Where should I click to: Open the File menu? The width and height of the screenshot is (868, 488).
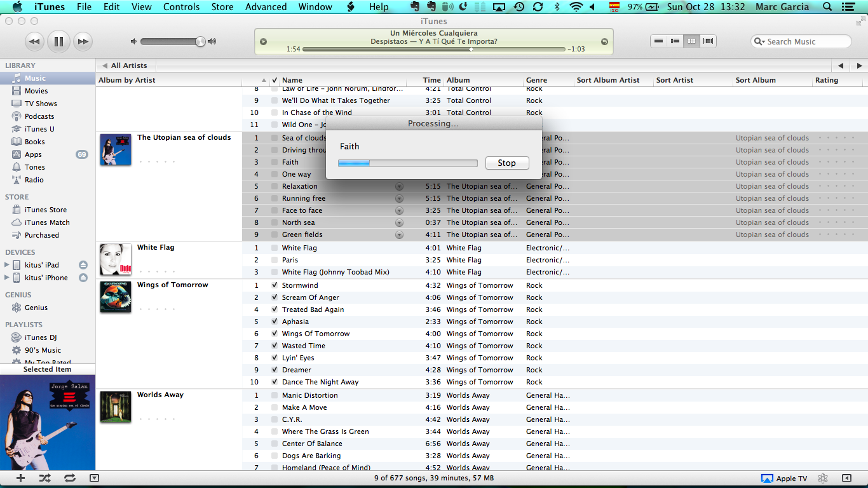tap(84, 7)
